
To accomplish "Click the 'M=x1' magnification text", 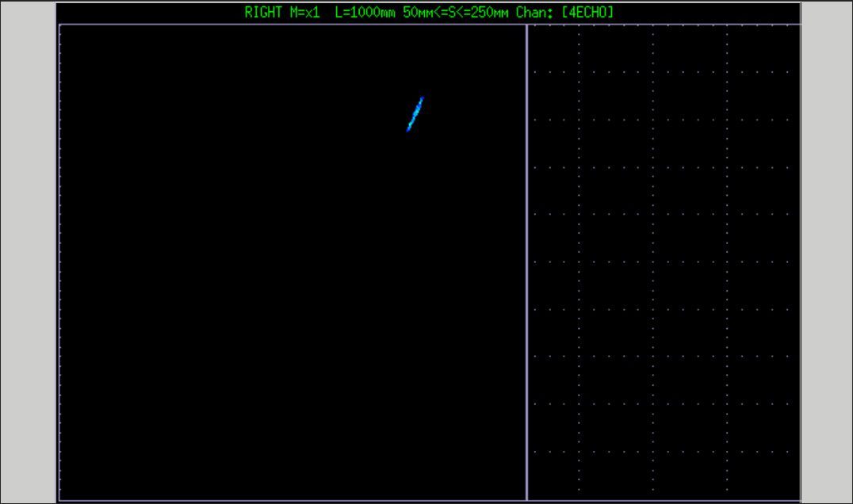I will click(x=304, y=13).
